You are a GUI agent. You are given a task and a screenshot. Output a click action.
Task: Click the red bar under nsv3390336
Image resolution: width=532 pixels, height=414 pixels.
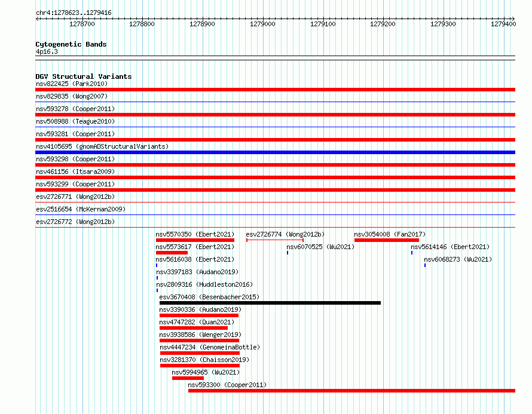(x=199, y=315)
